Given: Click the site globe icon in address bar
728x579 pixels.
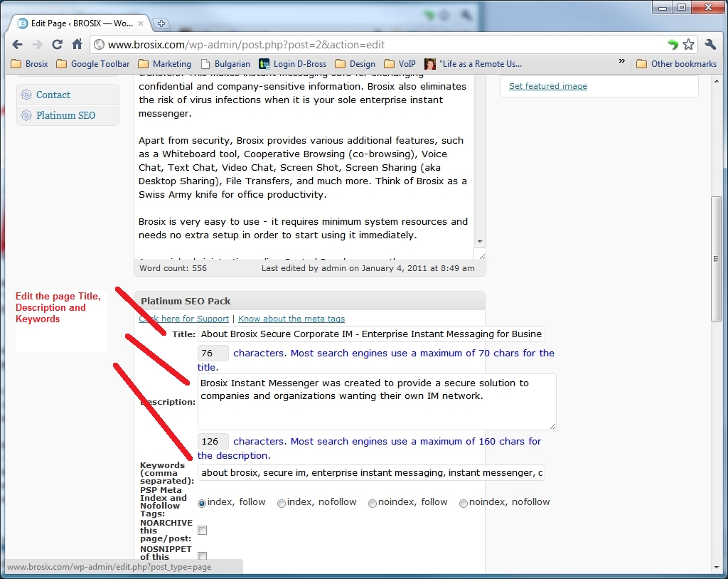Looking at the screenshot, I should pyautogui.click(x=99, y=45).
